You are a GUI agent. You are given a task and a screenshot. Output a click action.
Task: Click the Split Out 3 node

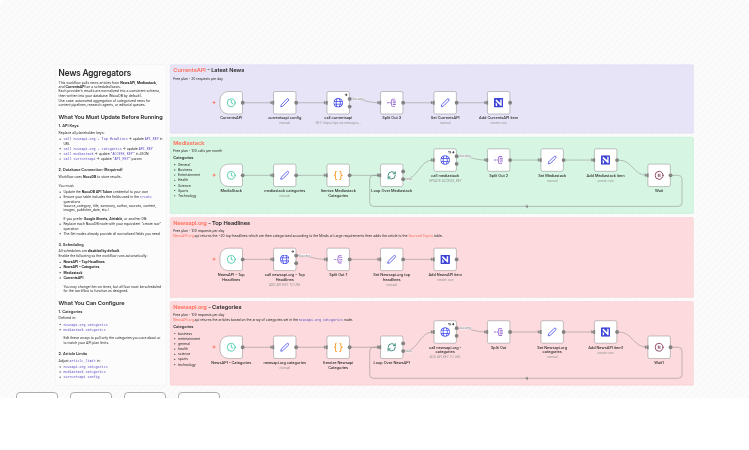(391, 102)
